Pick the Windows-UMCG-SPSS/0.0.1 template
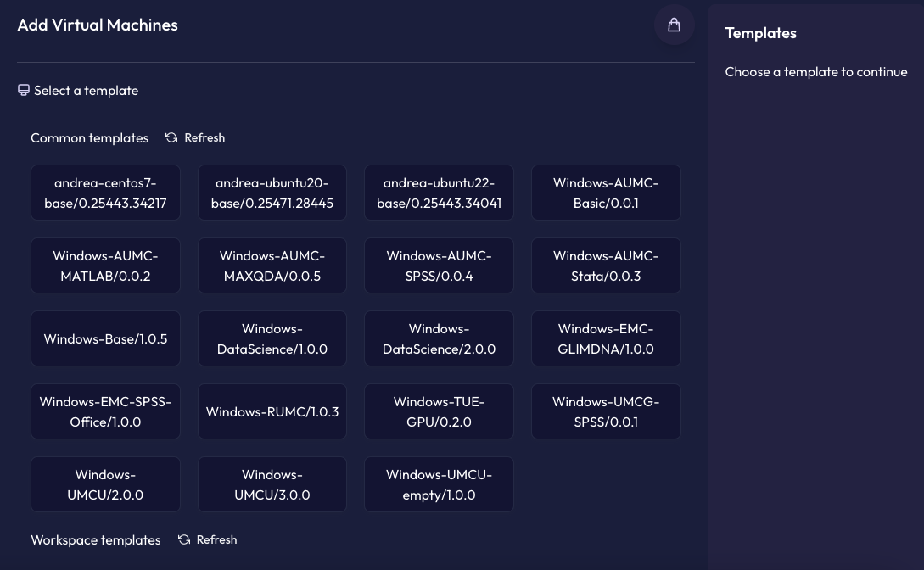The width and height of the screenshot is (924, 570). click(606, 411)
